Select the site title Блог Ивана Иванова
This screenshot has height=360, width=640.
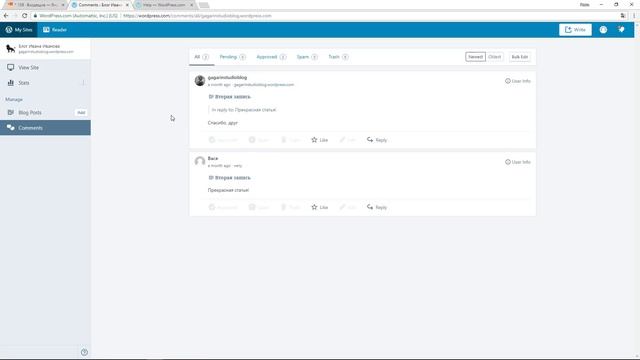click(39, 47)
